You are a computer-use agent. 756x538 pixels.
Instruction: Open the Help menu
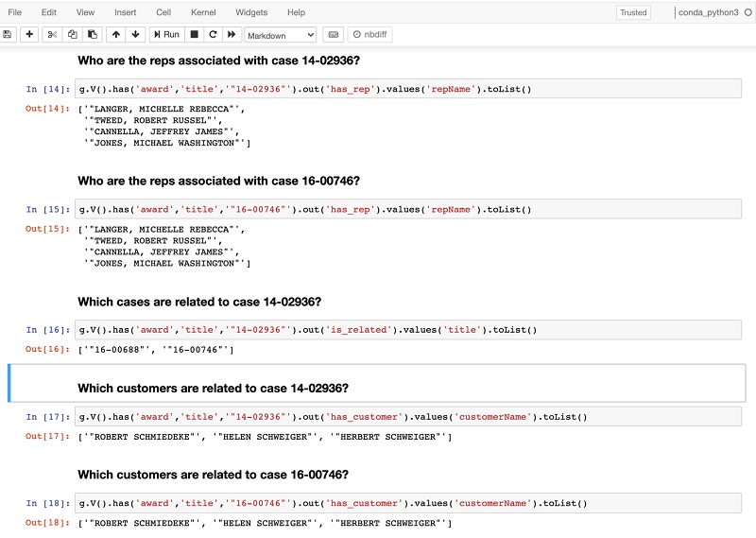pos(296,12)
